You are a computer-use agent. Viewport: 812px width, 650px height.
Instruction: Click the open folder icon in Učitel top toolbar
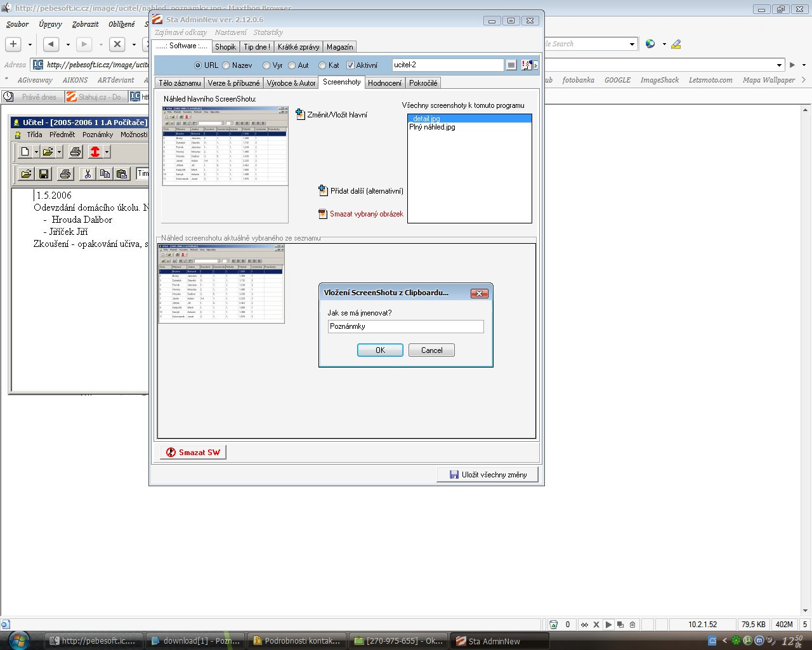[48, 152]
